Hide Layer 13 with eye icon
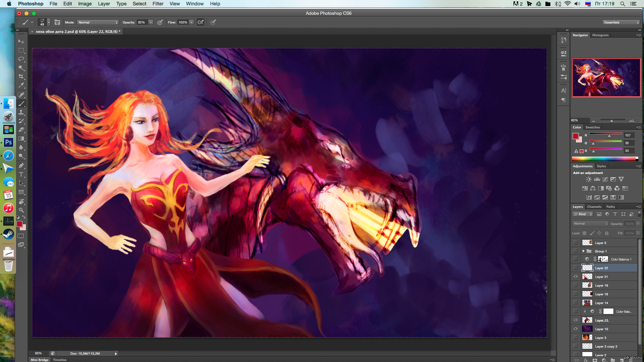Viewport: 644px width, 362px height. coord(576,320)
